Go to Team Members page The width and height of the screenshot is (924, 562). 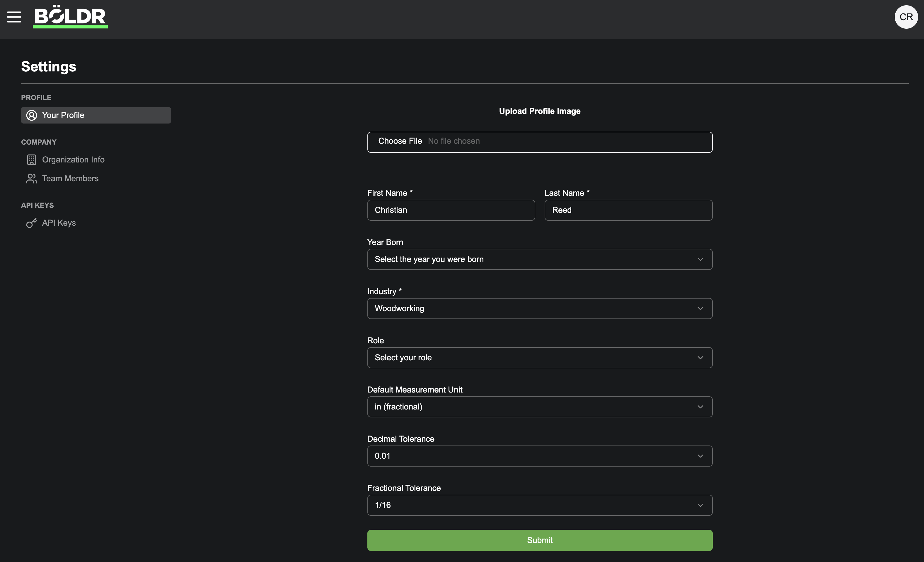tap(70, 178)
